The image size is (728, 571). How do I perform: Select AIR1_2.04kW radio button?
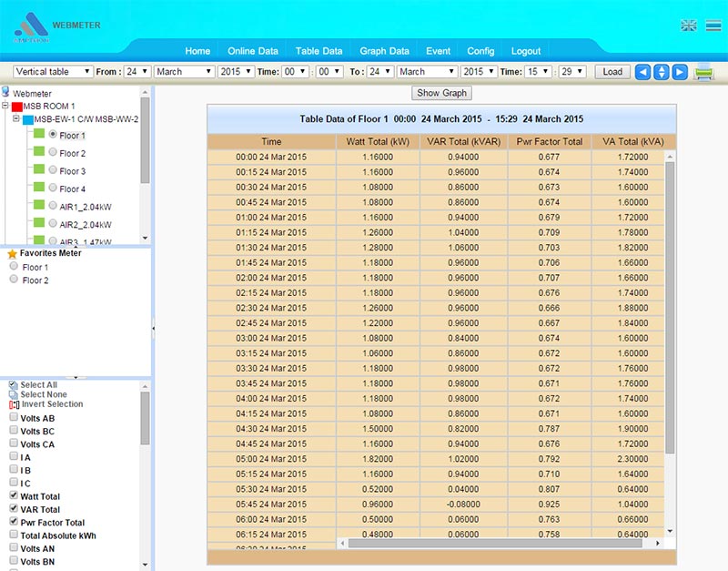pos(53,205)
